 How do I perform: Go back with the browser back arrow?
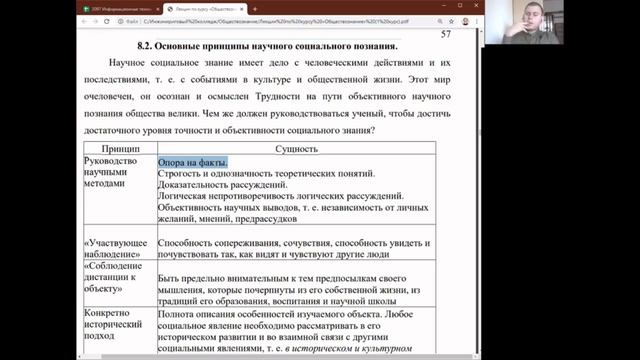coord(84,21)
